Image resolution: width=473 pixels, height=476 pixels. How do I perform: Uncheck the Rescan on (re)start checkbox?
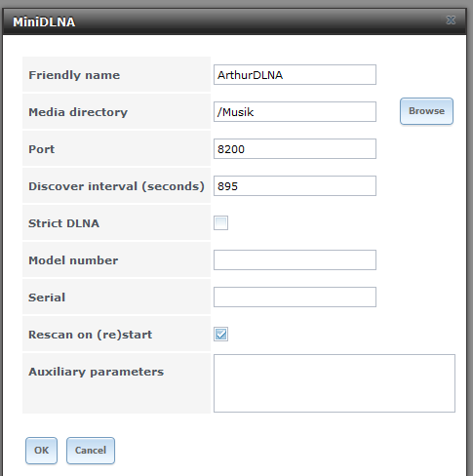pyautogui.click(x=220, y=334)
